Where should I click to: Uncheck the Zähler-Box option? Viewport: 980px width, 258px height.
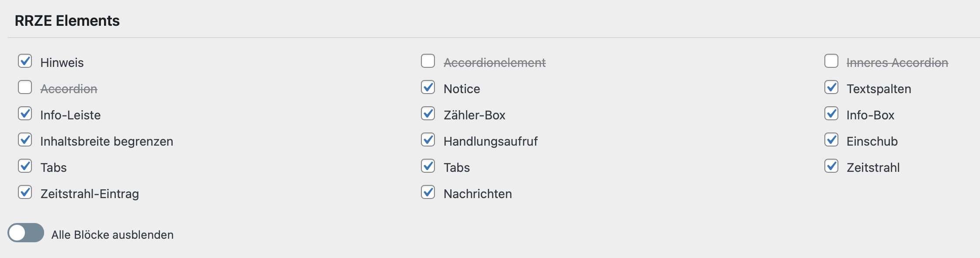point(427,115)
